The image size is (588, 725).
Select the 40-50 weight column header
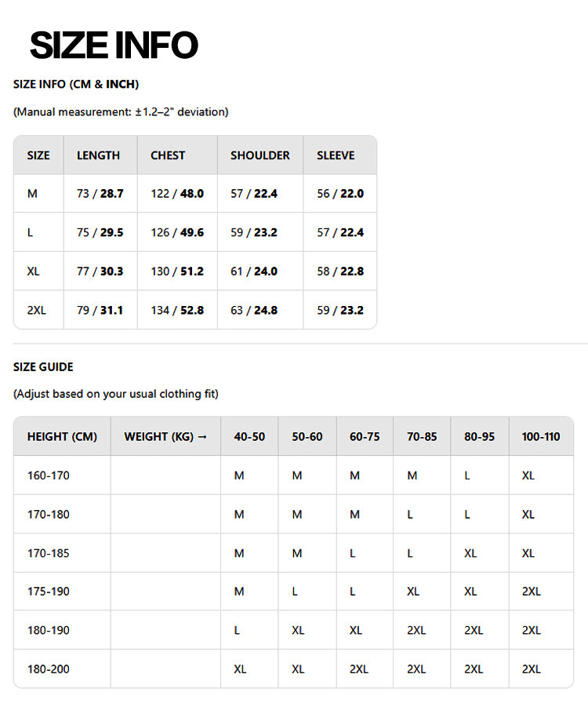pos(249,436)
